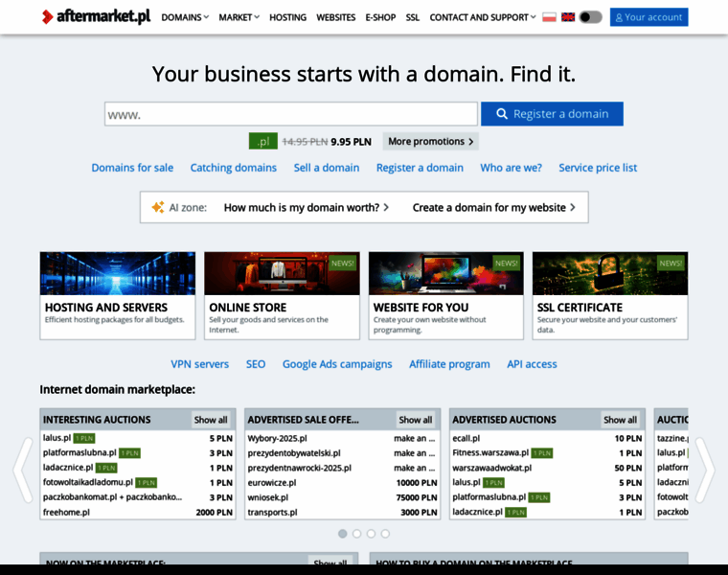Screen dimensions: 728x575
Task: Toggle the dark mode switch
Action: (591, 17)
